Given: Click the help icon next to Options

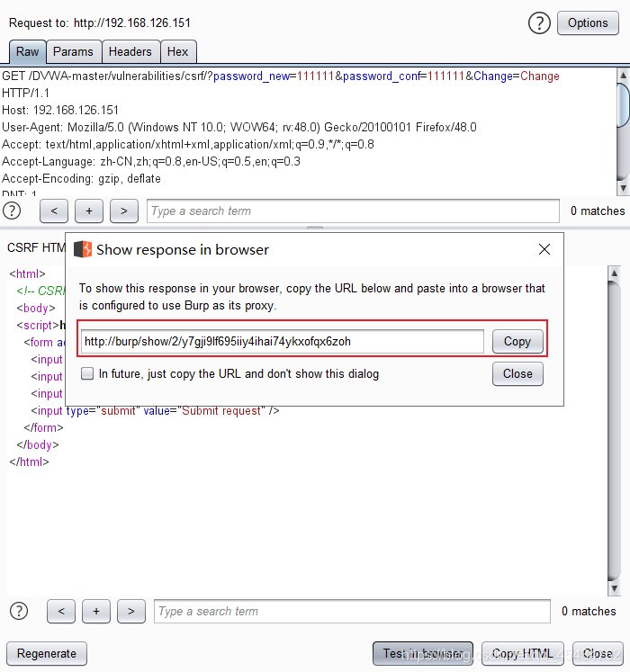Looking at the screenshot, I should click(x=539, y=23).
